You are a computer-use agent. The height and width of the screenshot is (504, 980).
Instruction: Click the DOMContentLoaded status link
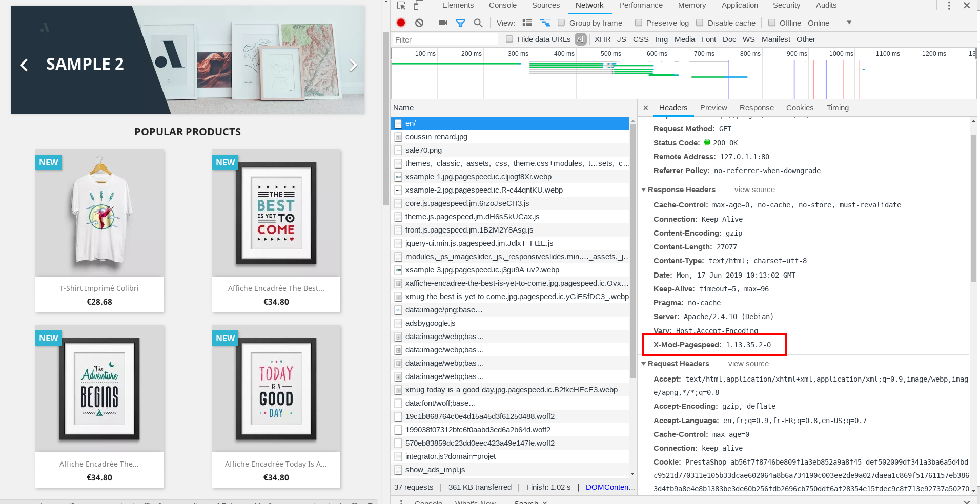(610, 487)
